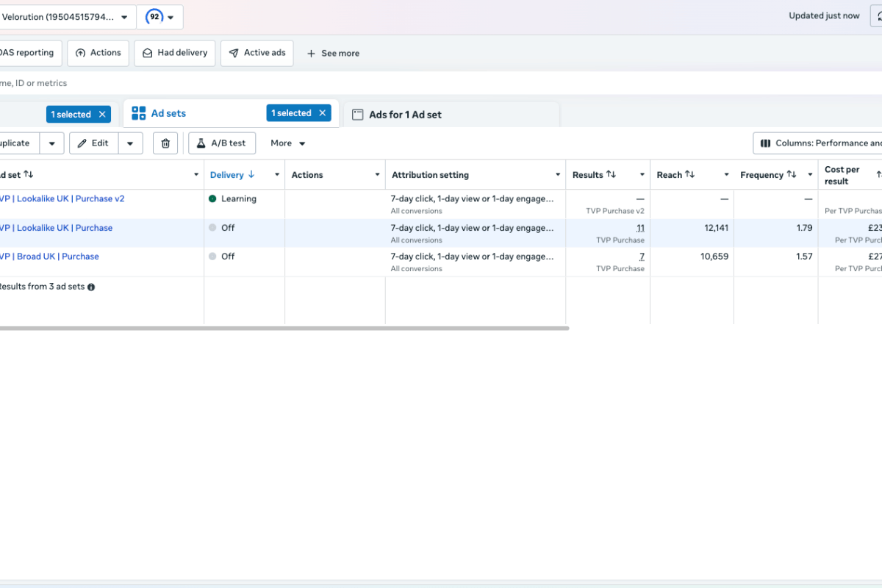Sort by Delivery using its arrow icon

(251, 175)
